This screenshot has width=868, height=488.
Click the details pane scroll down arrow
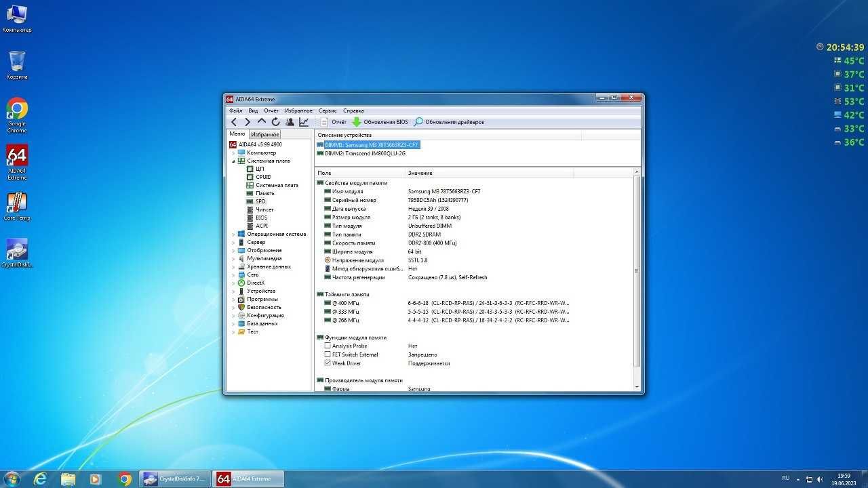click(636, 387)
